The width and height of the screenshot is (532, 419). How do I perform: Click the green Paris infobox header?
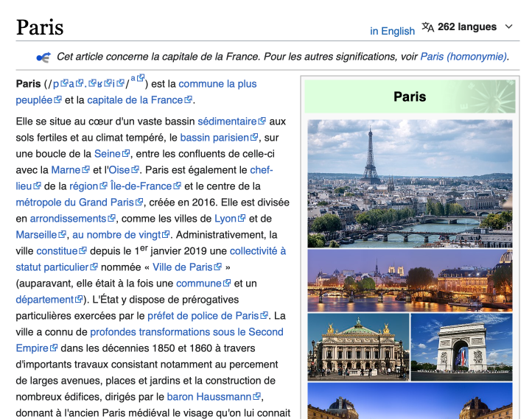pyautogui.click(x=410, y=96)
